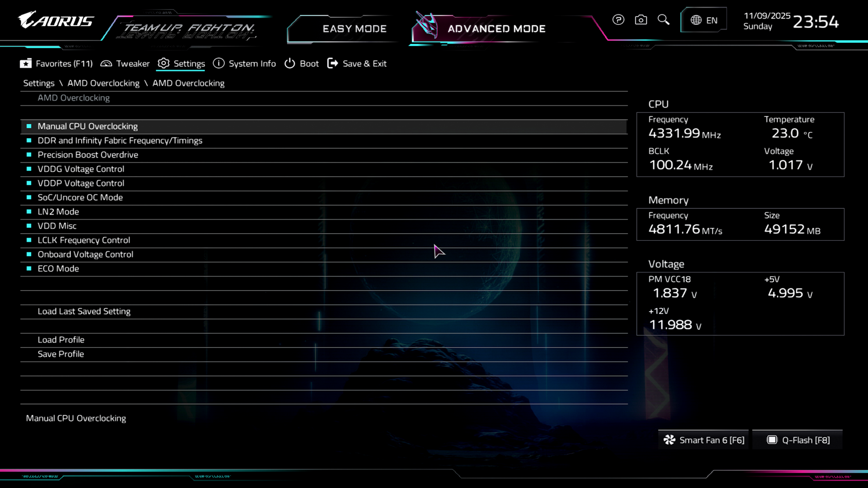Screen dimensions: 868x488
Task: Open the ECO Mode entry
Action: click(58, 269)
